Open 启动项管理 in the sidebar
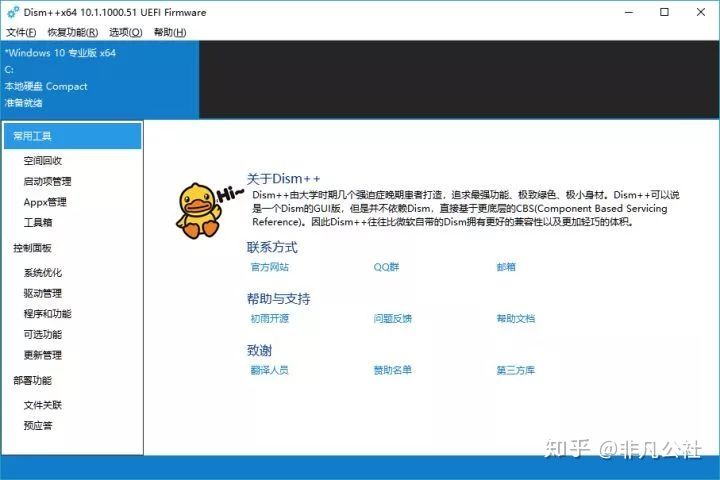The image size is (720, 480). point(47,181)
